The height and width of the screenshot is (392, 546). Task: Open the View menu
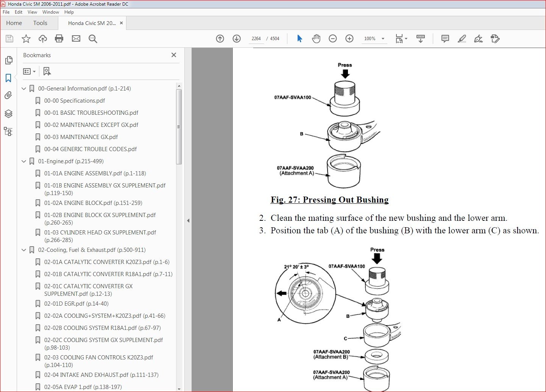coord(32,12)
